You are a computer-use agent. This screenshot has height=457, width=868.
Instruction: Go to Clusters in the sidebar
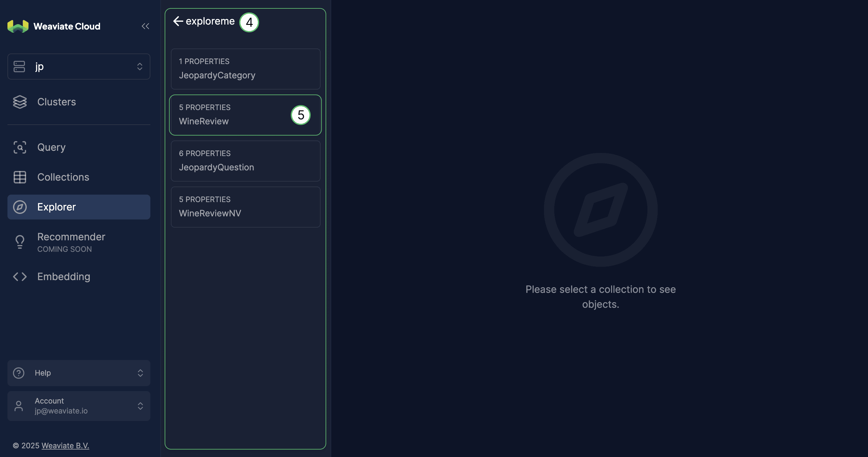(x=79, y=102)
